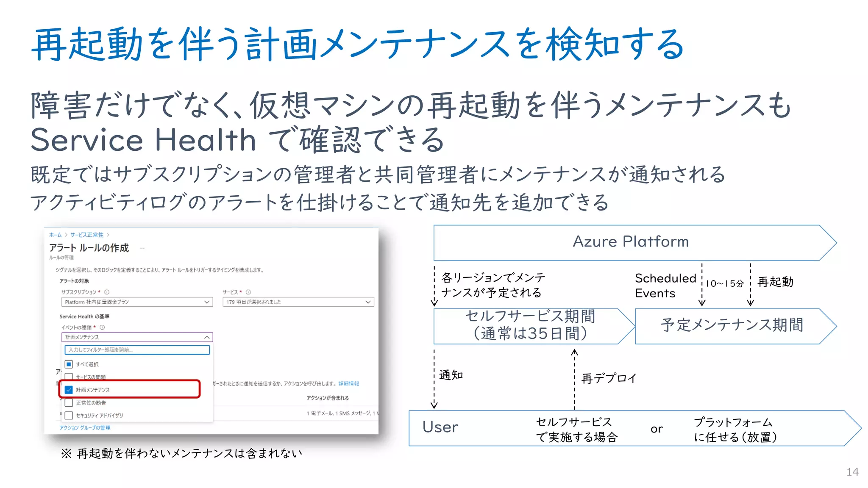Click the アラート ルールの作成 page heading
Image resolution: width=868 pixels, height=488 pixels.
pos(89,248)
